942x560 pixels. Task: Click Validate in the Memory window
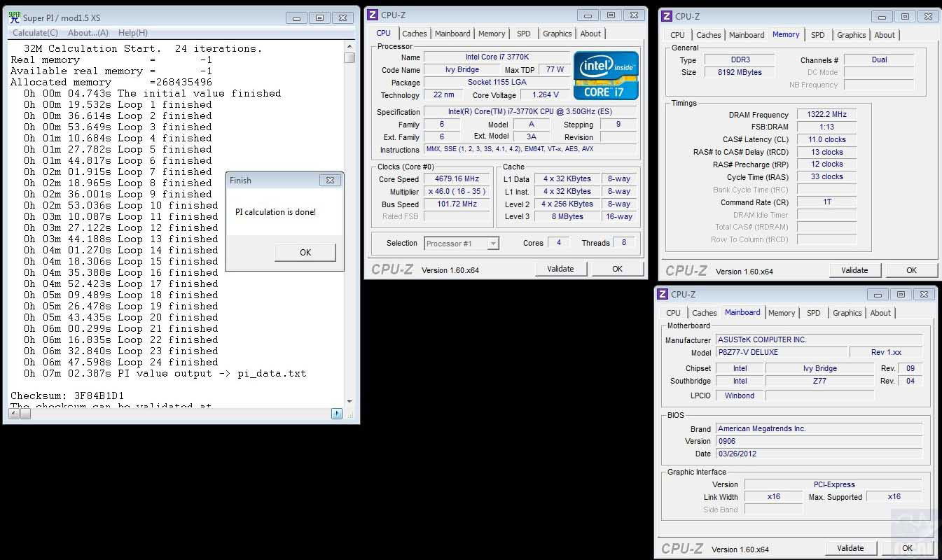click(854, 270)
